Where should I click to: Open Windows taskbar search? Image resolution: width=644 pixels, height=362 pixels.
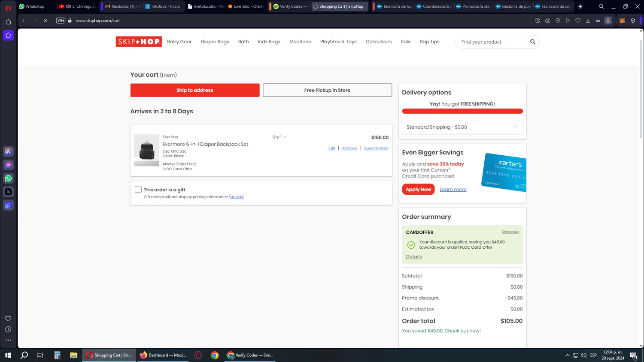24,355
